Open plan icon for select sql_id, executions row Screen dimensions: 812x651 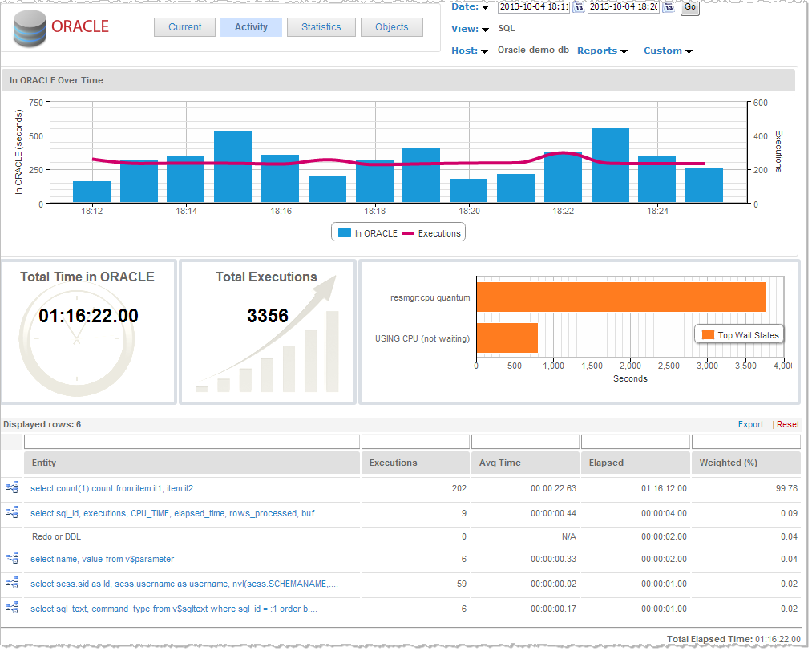[12, 512]
